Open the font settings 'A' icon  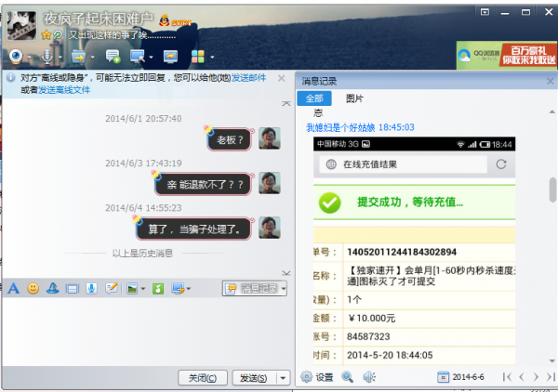click(x=14, y=288)
